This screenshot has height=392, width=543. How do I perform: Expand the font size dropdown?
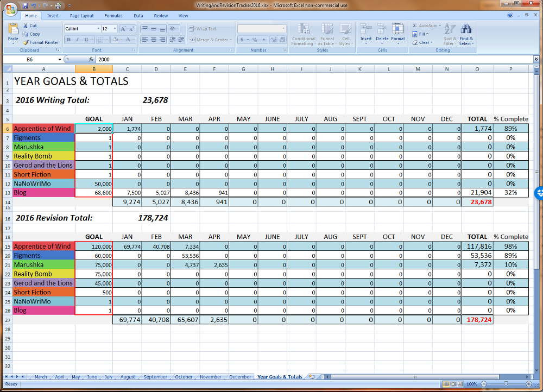[113, 29]
